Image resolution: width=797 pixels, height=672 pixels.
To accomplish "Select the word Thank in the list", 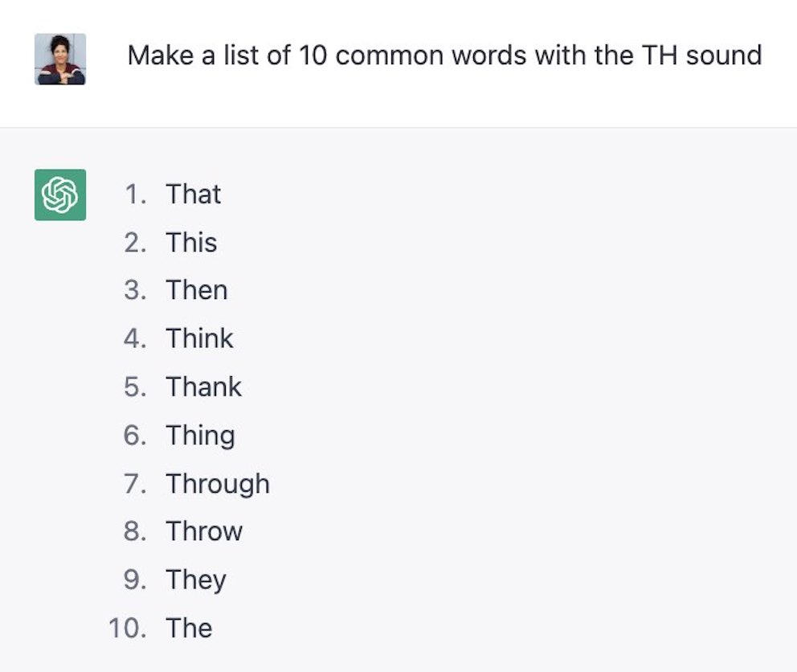I will click(x=203, y=387).
